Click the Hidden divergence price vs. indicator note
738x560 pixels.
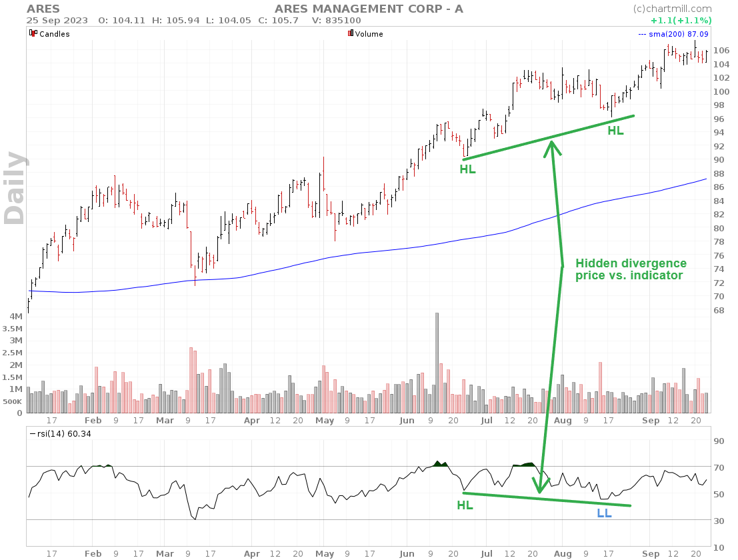tap(631, 269)
